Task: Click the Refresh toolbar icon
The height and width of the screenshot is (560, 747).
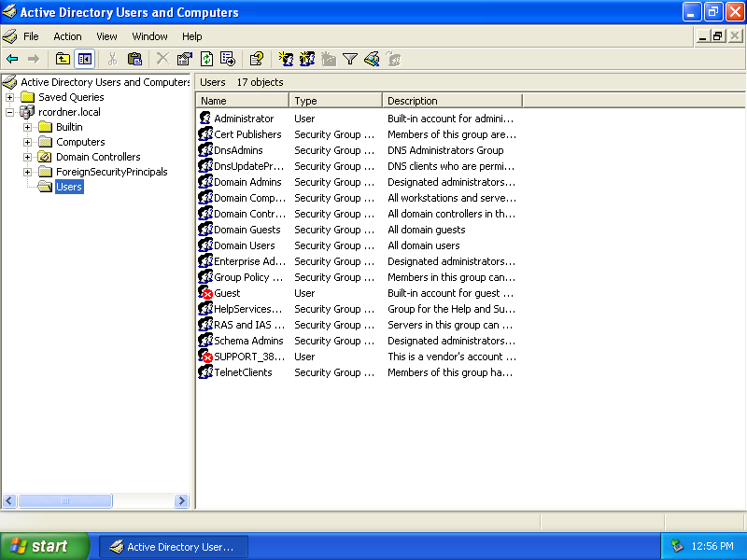Action: coord(206,59)
